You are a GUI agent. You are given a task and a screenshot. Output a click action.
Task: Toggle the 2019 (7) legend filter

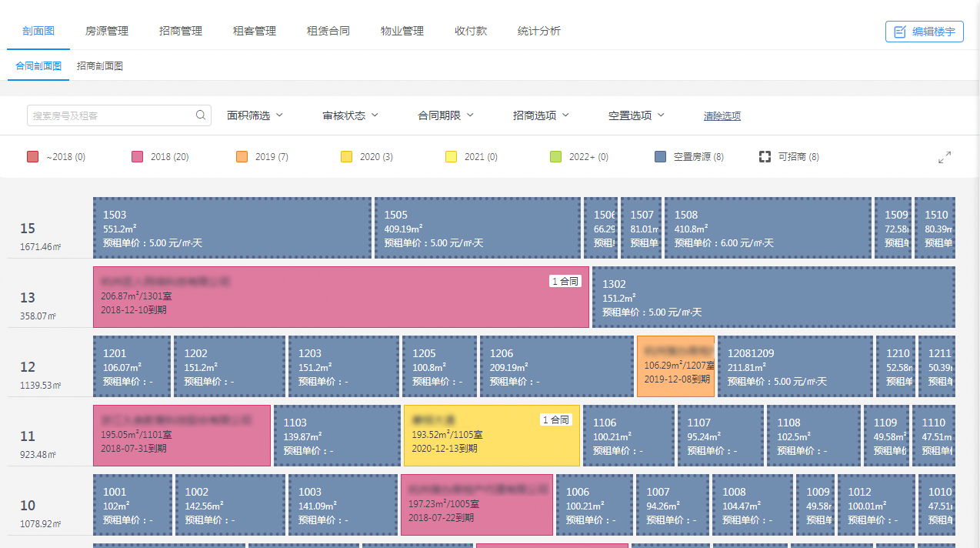[262, 157]
